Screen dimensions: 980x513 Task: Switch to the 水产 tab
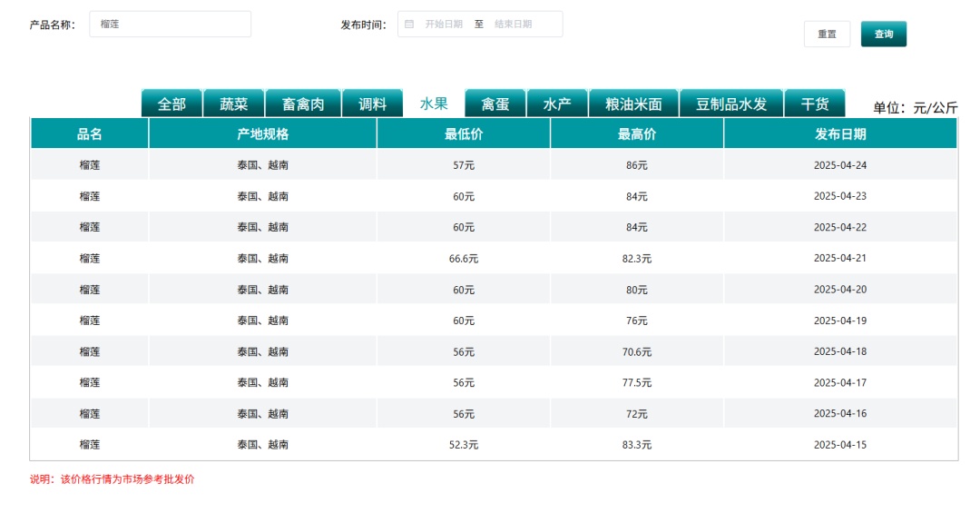(x=557, y=104)
